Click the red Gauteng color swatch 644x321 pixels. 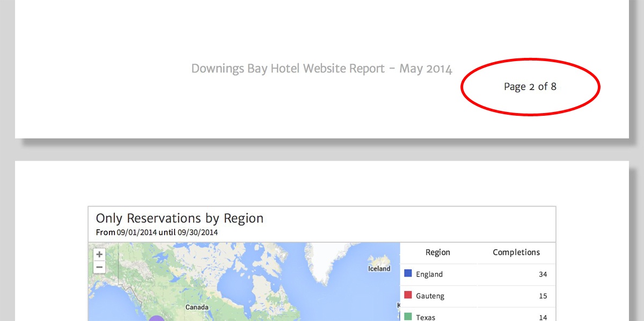coord(408,295)
